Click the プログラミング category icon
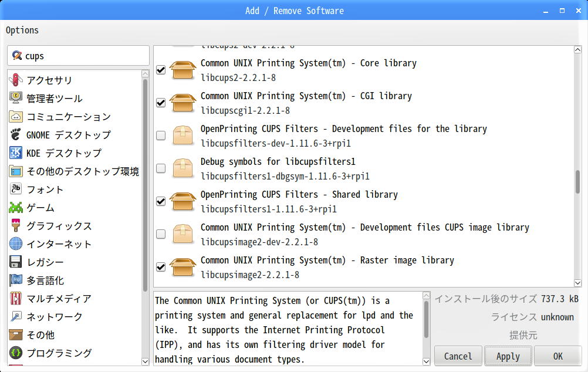The image size is (588, 372). [x=16, y=353]
